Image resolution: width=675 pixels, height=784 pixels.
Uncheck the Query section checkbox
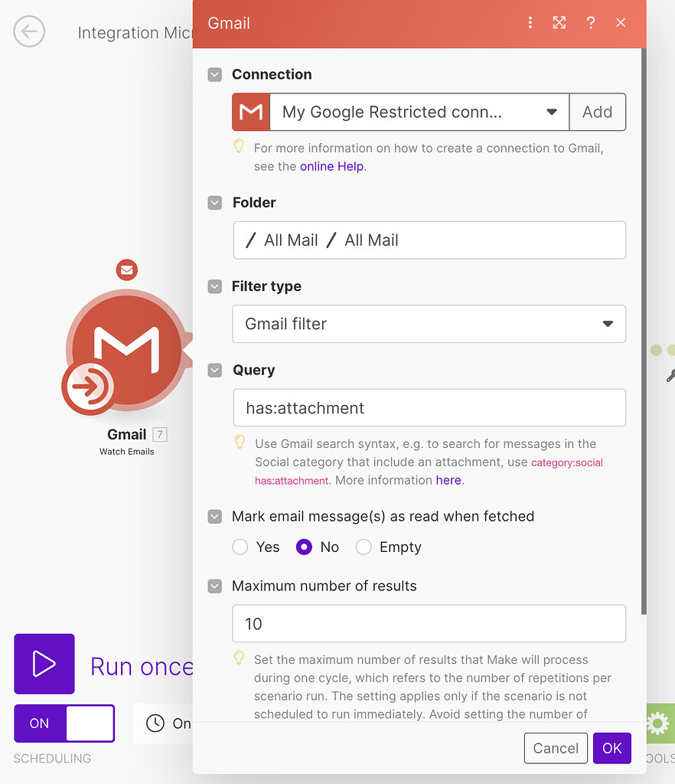click(x=214, y=370)
